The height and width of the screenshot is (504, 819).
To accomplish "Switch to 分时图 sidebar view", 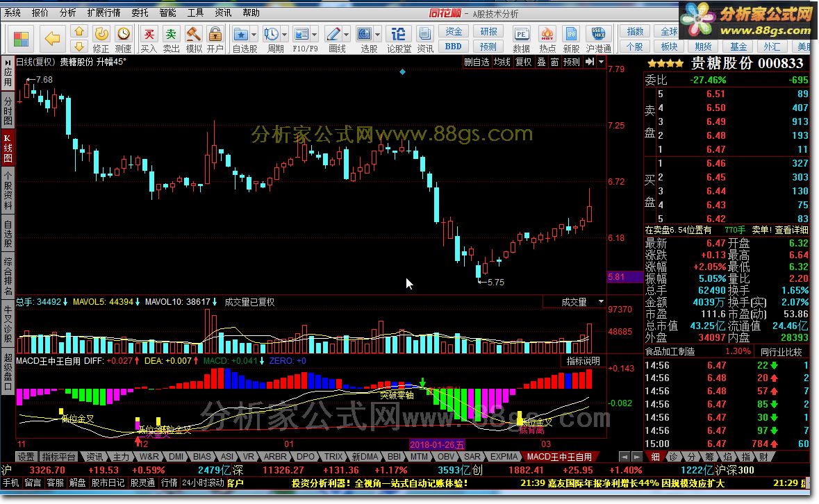I will click(8, 110).
